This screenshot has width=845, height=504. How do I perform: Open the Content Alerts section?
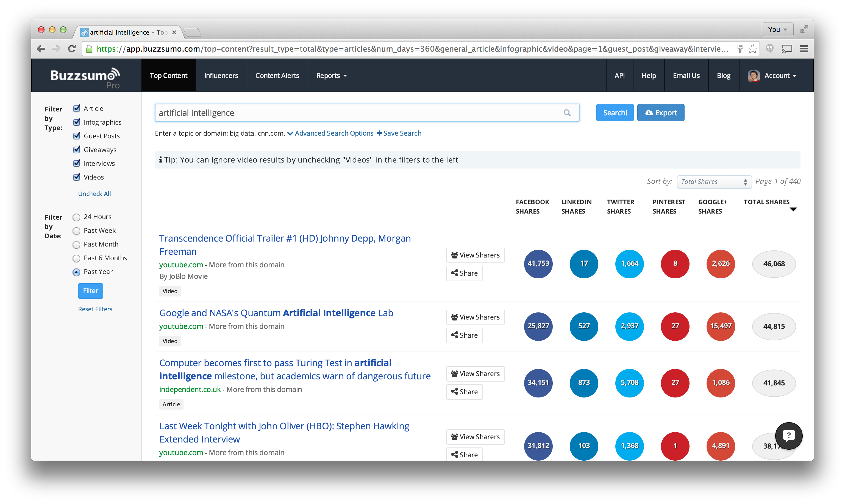[x=277, y=75]
